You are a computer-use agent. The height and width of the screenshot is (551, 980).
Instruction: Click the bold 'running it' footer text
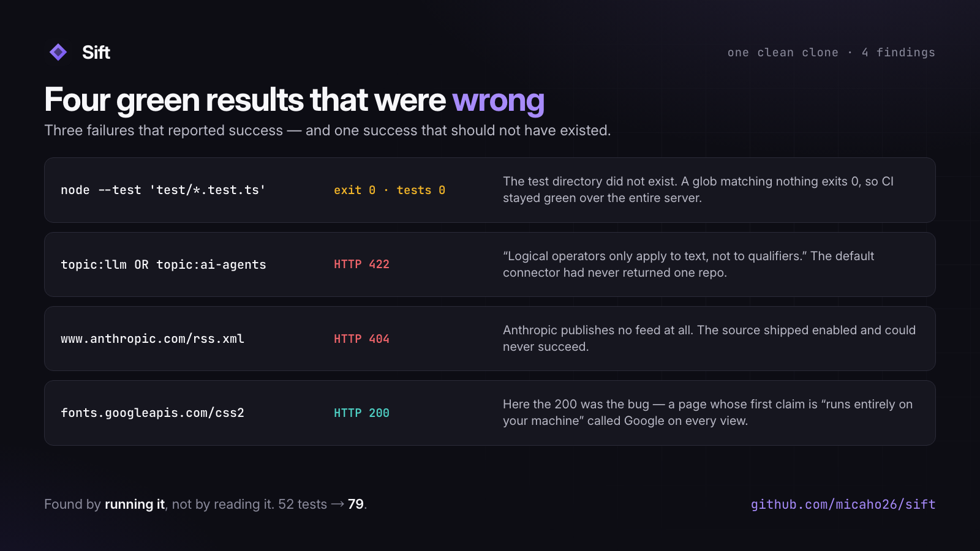(x=135, y=504)
